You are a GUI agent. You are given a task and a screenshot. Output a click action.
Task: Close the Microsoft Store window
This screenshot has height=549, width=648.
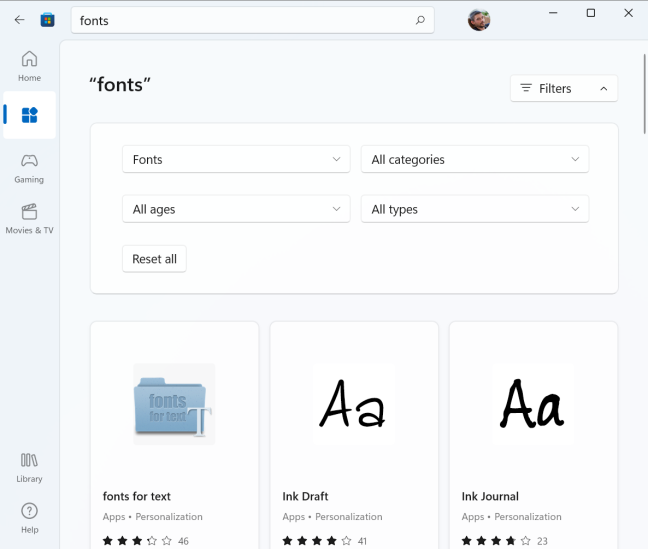[629, 13]
